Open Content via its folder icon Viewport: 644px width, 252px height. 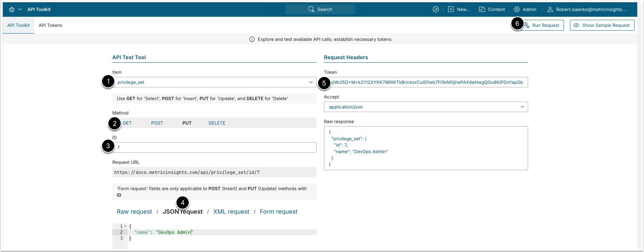(482, 9)
